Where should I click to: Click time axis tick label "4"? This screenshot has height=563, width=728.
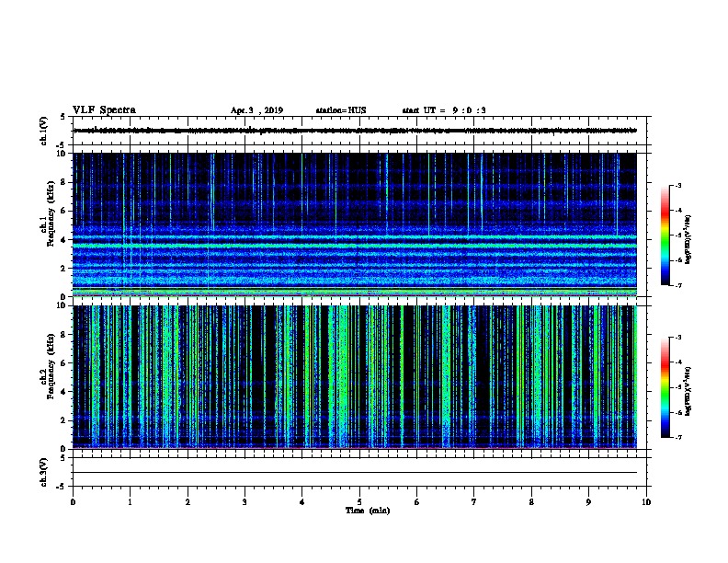[302, 502]
